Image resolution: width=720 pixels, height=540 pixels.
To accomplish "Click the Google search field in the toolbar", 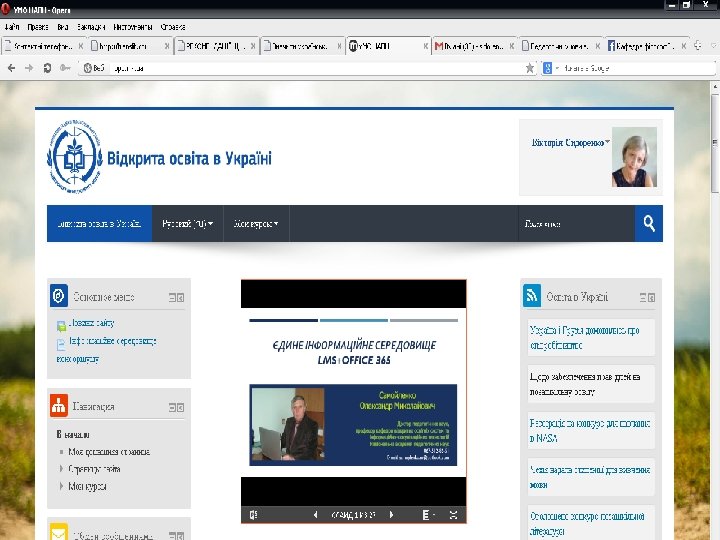I will tap(638, 68).
